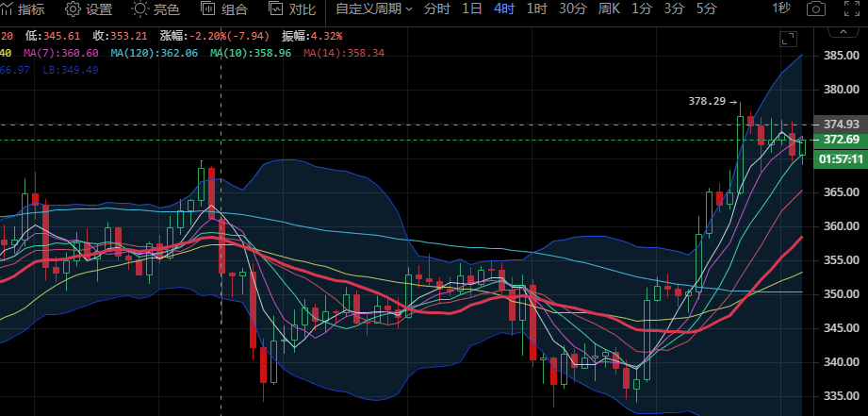This screenshot has width=868, height=416.
Task: Take a chart screenshot with camera icon
Action: click(817, 9)
